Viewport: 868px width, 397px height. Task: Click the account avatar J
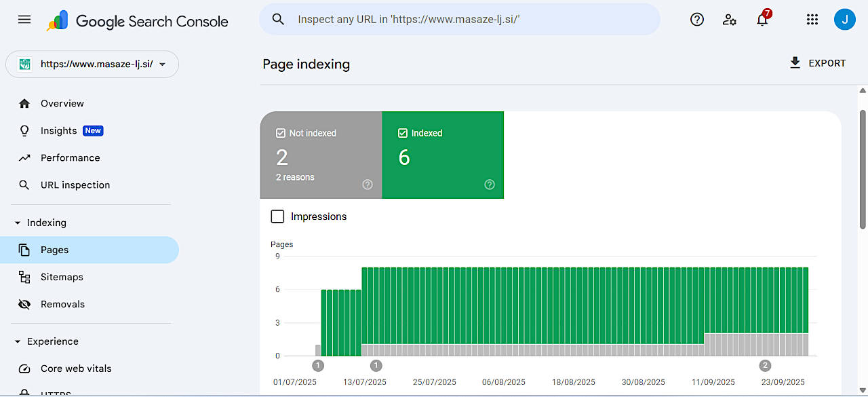[844, 20]
